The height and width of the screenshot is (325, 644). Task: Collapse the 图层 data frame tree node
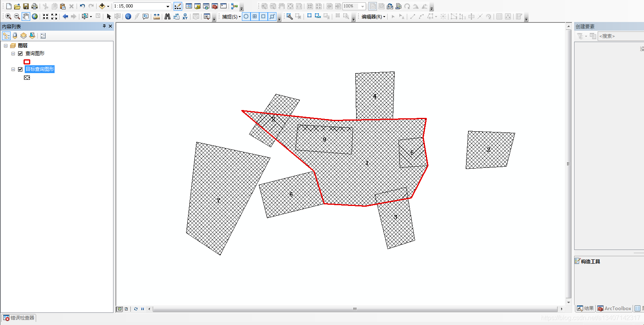(6, 46)
